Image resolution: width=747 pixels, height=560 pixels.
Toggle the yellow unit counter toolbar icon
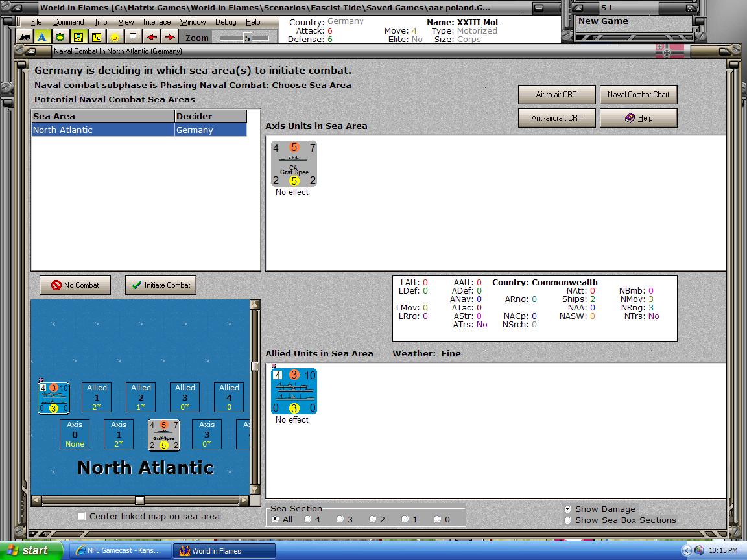78,37
